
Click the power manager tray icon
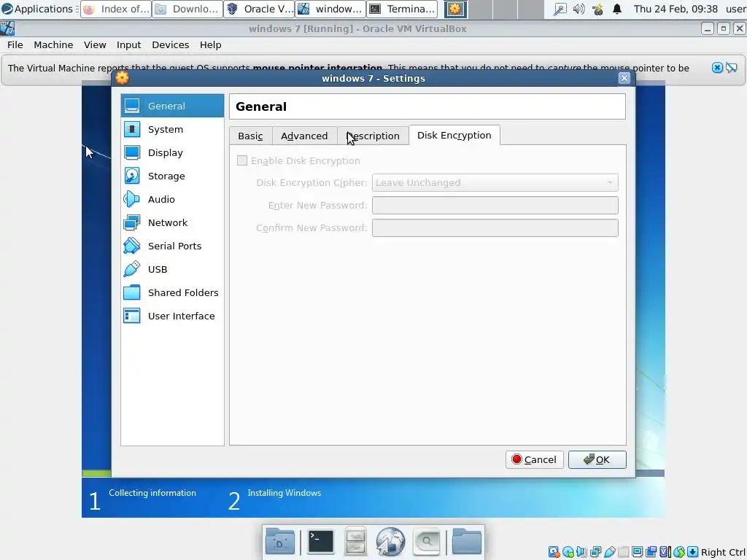tap(598, 9)
